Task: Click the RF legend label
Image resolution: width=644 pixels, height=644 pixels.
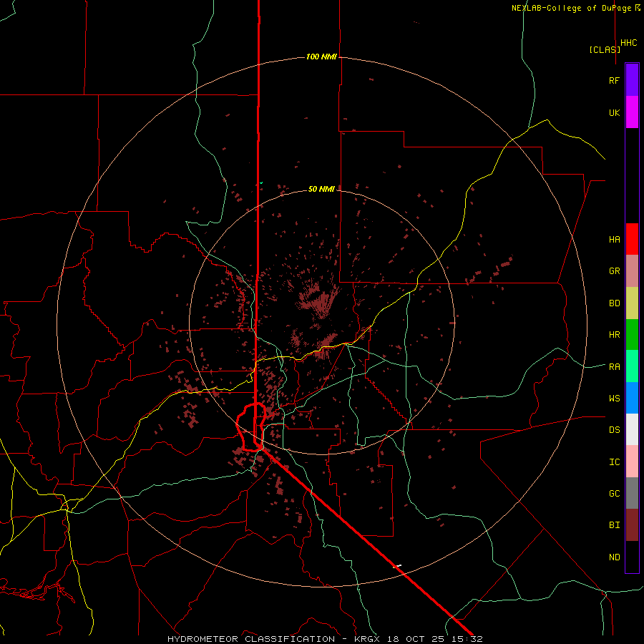Action: tap(614, 81)
